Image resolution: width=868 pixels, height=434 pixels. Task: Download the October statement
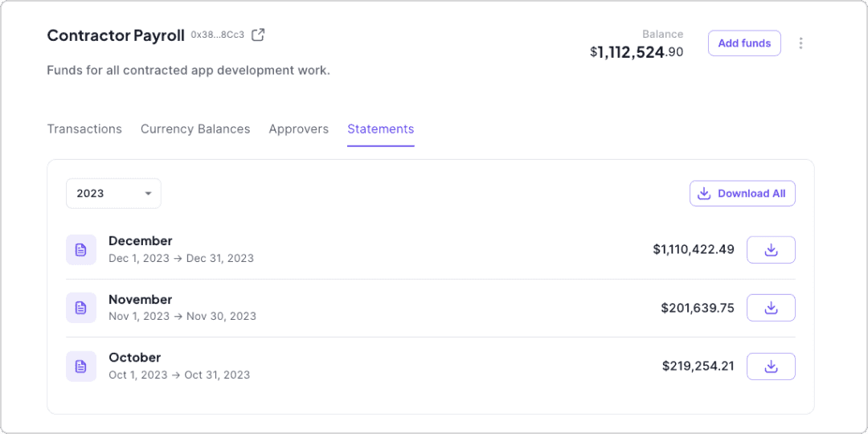(x=771, y=366)
